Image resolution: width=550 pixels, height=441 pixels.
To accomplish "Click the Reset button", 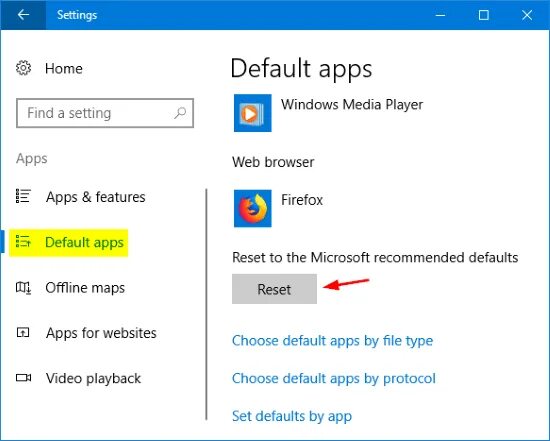I will (x=274, y=289).
